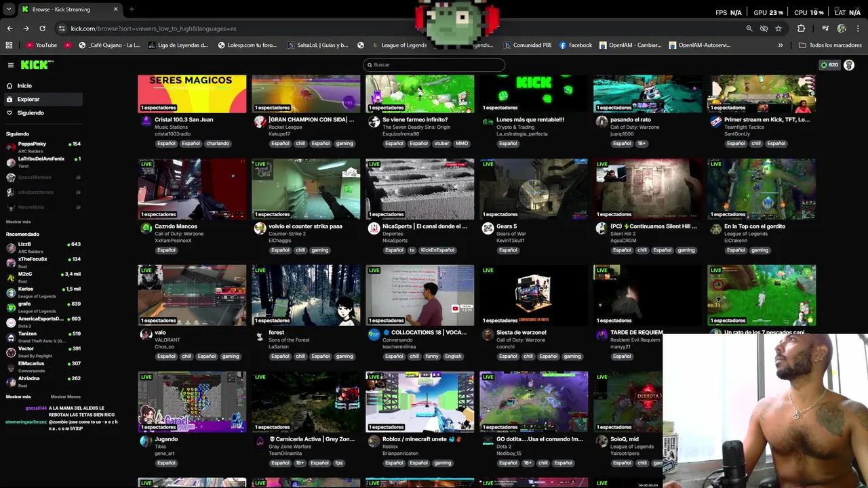Viewport: 868px width, 488px height.
Task: Open the apps grid icon in bookmarks bar
Action: point(9,45)
